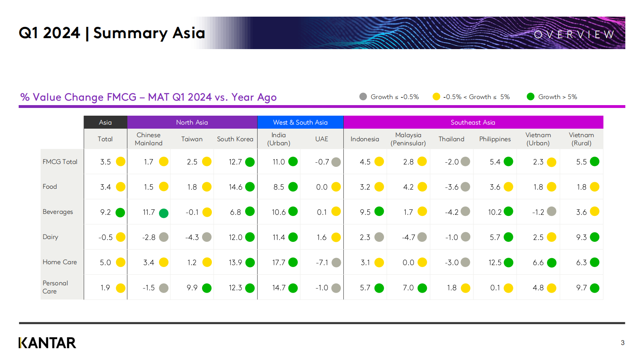Select the Southeast Asia header
Screen dimensions: 644x362
pyautogui.click(x=473, y=122)
